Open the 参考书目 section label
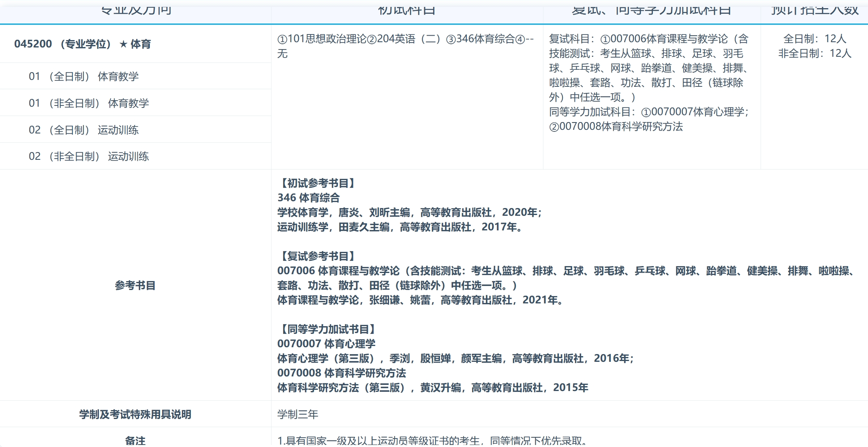 click(135, 286)
